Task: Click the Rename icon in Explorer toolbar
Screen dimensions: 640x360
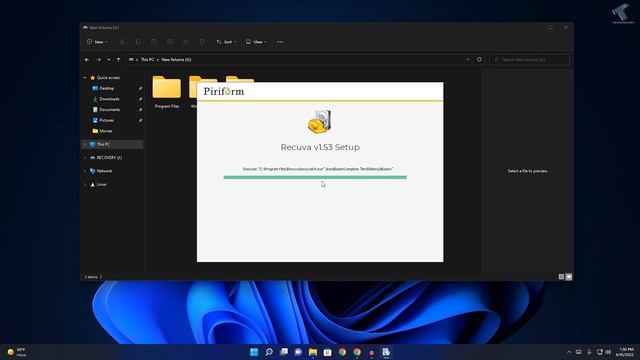Action: coord(170,42)
